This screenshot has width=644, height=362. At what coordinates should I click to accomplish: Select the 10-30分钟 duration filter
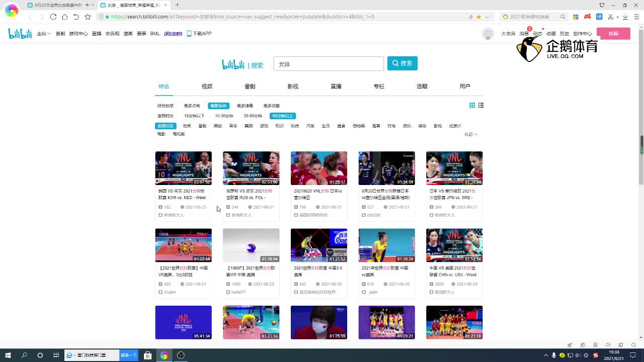224,116
